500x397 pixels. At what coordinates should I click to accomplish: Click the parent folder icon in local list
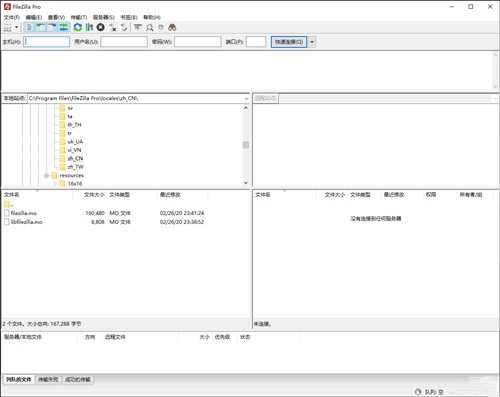pos(7,204)
